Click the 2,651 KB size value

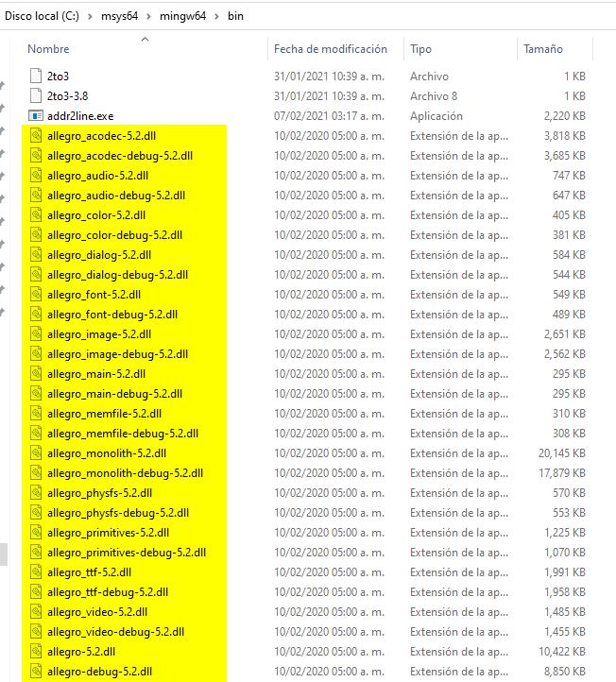(565, 334)
